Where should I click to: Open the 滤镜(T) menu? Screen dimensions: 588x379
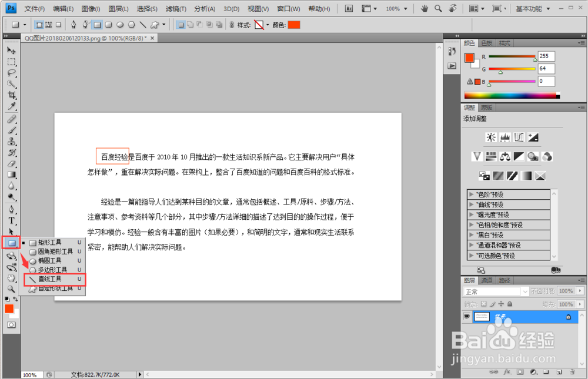click(176, 8)
